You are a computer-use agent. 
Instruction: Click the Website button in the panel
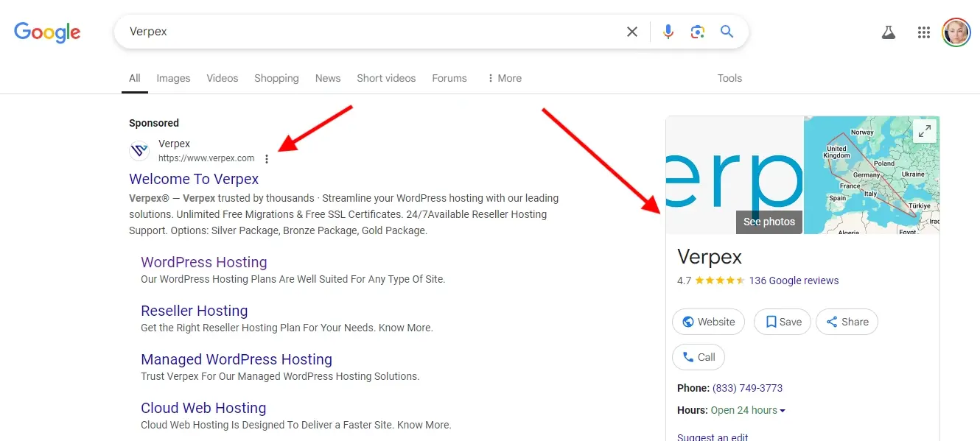[x=708, y=322]
